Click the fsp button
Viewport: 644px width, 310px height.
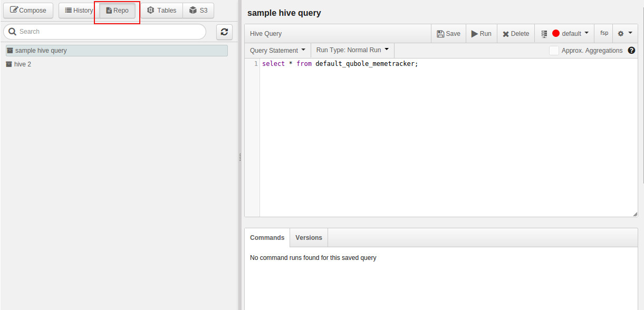604,33
